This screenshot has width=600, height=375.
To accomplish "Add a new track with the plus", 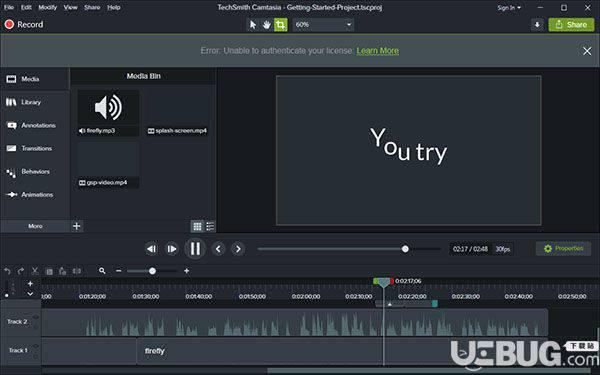I will click(30, 284).
